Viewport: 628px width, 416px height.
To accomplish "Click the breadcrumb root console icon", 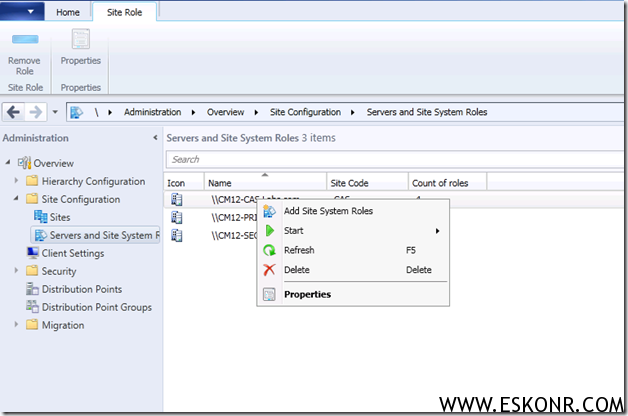I will [x=76, y=112].
